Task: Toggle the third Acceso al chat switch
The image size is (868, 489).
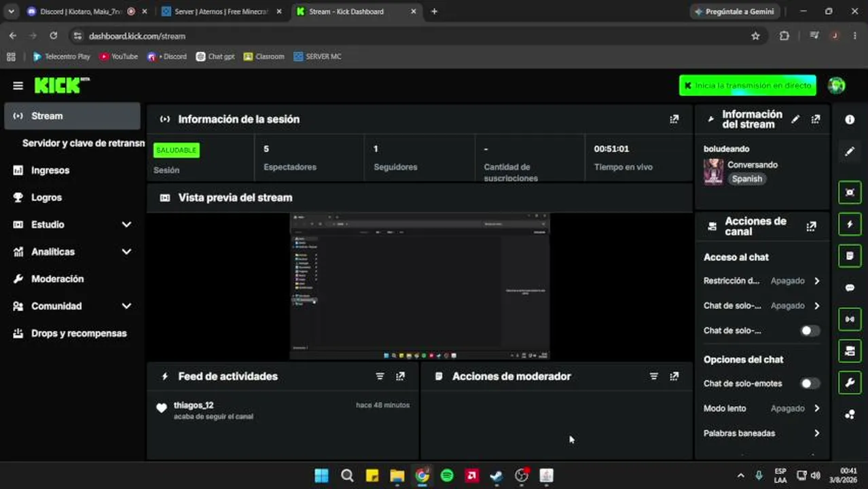Action: pos(810,331)
